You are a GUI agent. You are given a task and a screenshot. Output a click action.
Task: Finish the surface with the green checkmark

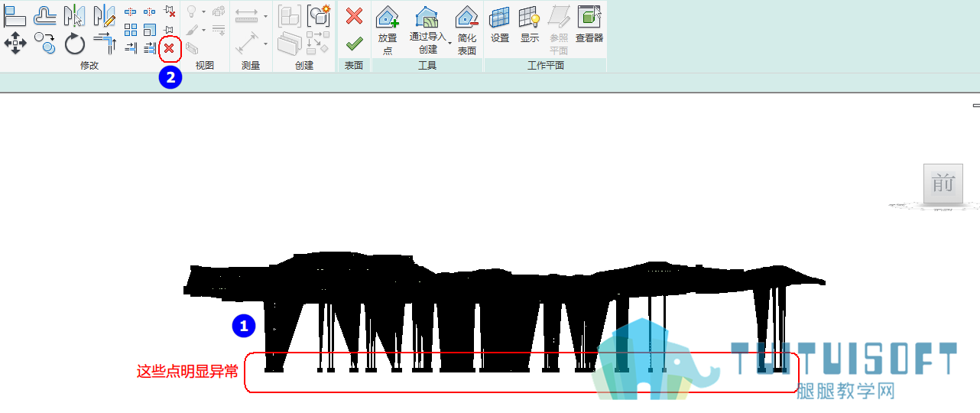pos(354,44)
